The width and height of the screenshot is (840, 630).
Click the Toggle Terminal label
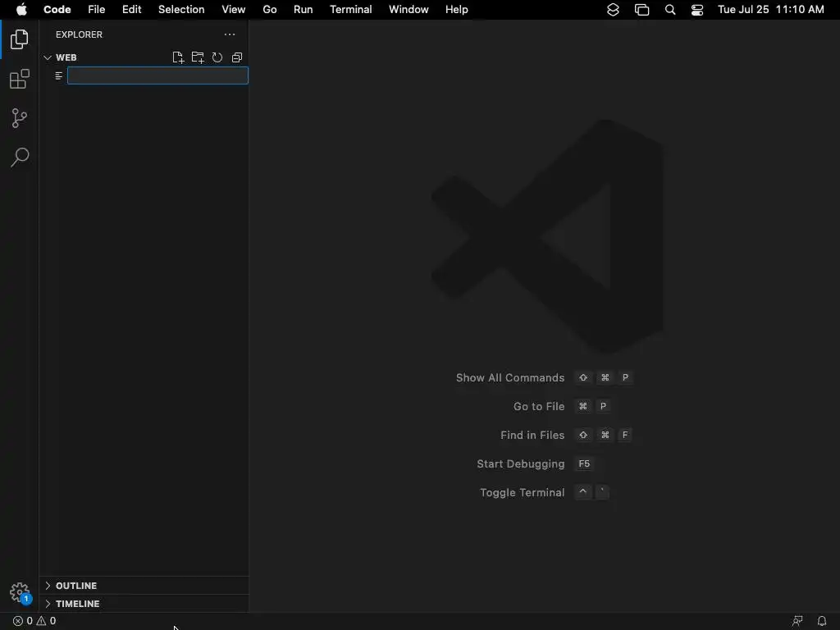523,492
